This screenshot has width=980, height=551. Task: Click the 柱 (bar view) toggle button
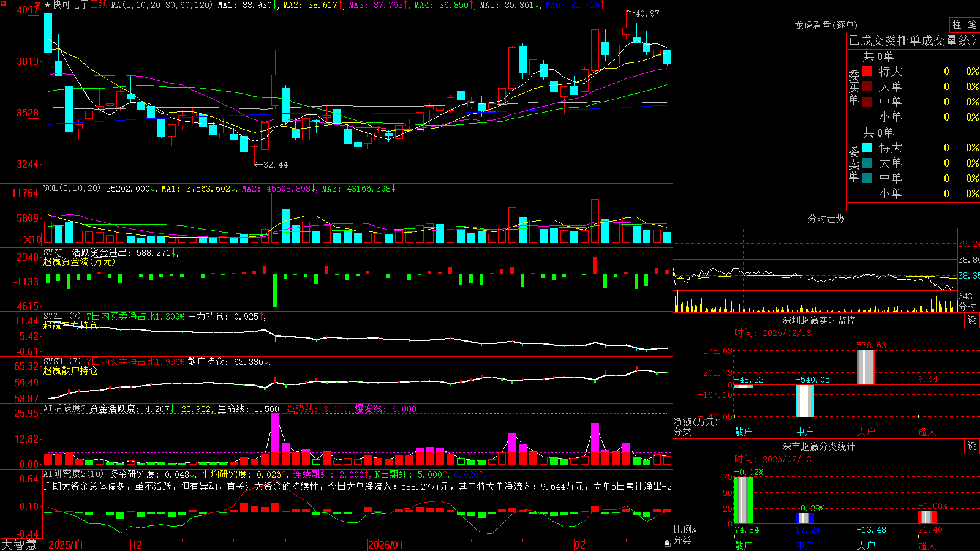[957, 25]
